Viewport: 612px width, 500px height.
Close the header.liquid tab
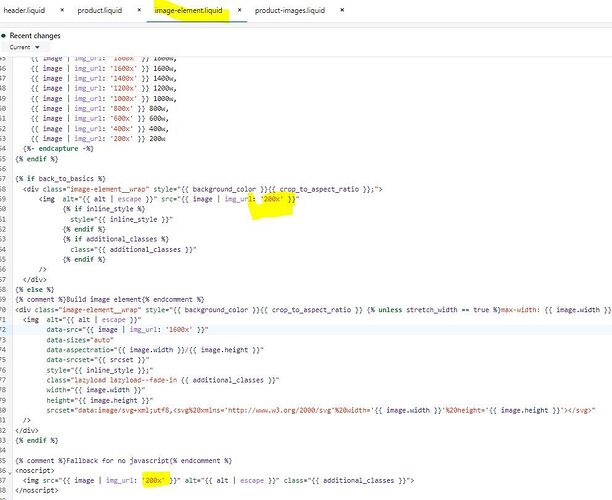pos(62,11)
